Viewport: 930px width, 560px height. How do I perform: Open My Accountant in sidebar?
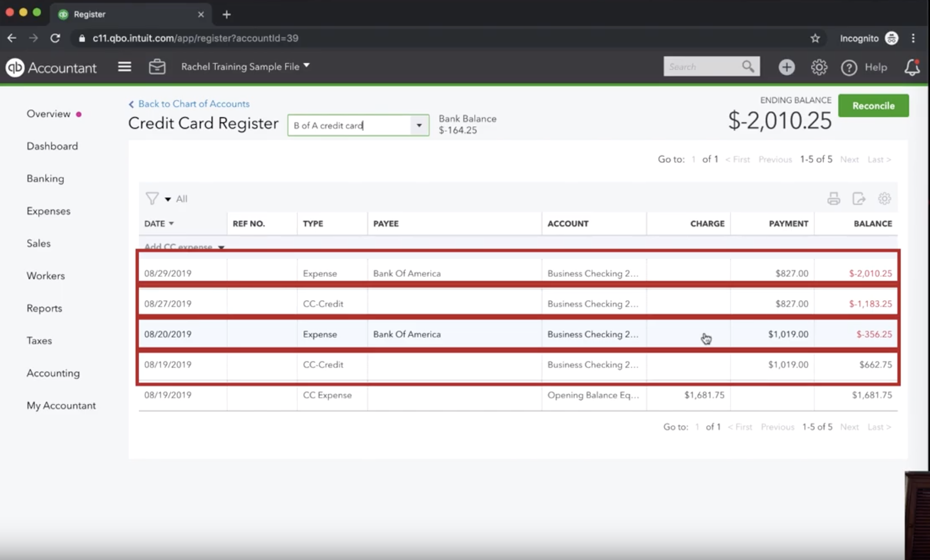(x=61, y=406)
